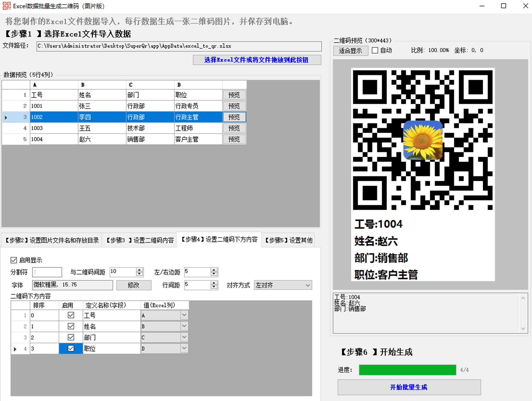Click 排序 column header in content grid
This screenshot has height=401, width=532.
click(x=44, y=305)
